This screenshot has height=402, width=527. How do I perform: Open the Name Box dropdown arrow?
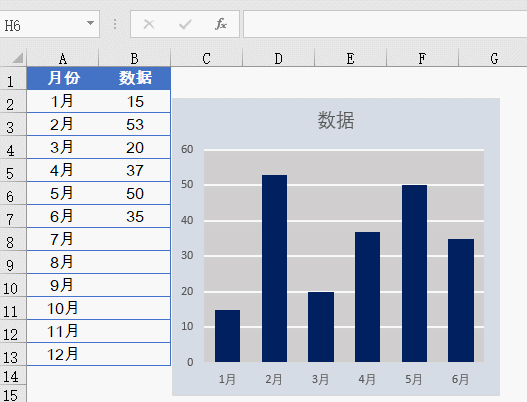coord(90,23)
